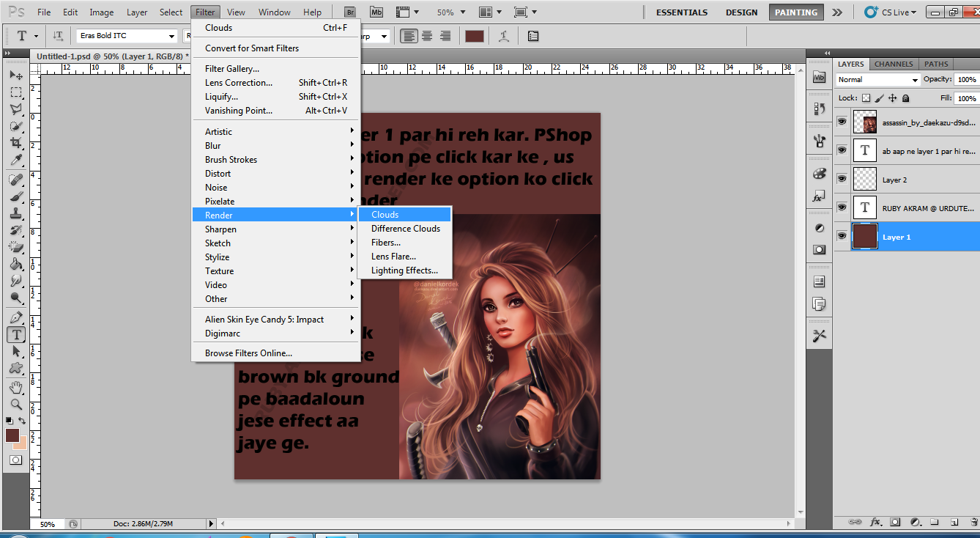Image resolution: width=980 pixels, height=538 pixels.
Task: Create a new layer with the page icon
Action: click(954, 522)
